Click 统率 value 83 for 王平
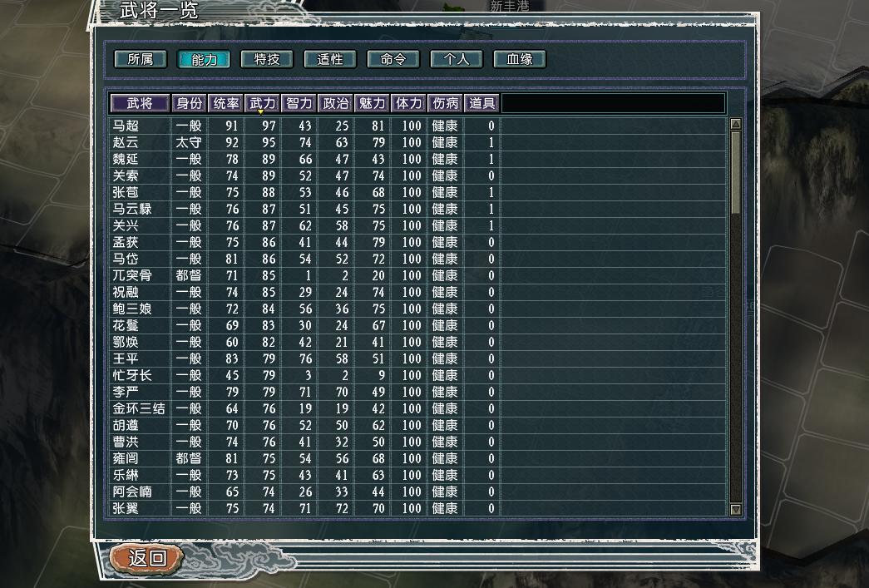The height and width of the screenshot is (588, 869). click(x=232, y=358)
